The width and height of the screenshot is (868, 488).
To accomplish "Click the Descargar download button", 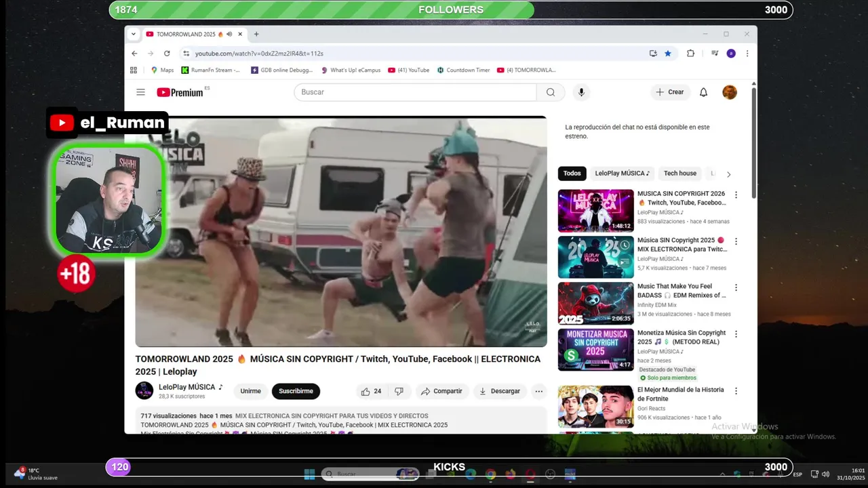I will (500, 391).
